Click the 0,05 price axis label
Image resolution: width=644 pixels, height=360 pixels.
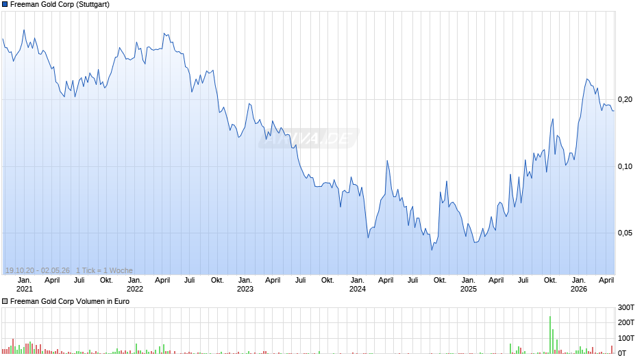tap(625, 233)
